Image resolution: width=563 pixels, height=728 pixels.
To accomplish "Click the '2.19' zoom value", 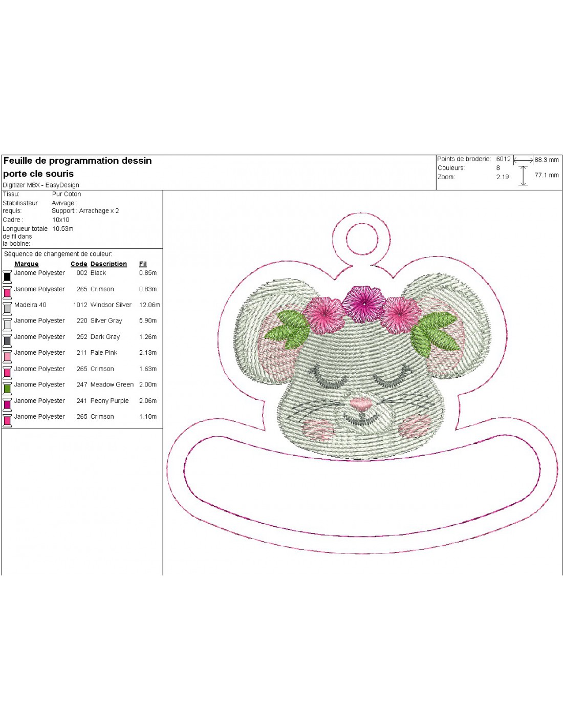I will click(503, 177).
